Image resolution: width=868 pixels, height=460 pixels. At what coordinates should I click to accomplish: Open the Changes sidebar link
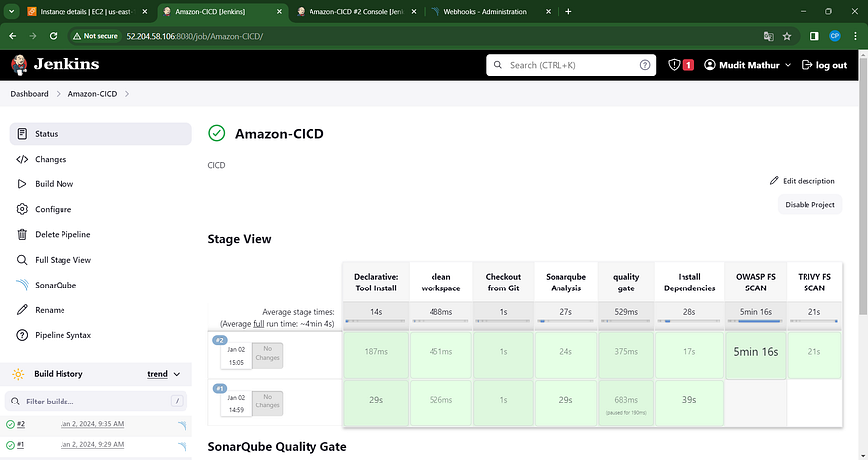(x=51, y=159)
